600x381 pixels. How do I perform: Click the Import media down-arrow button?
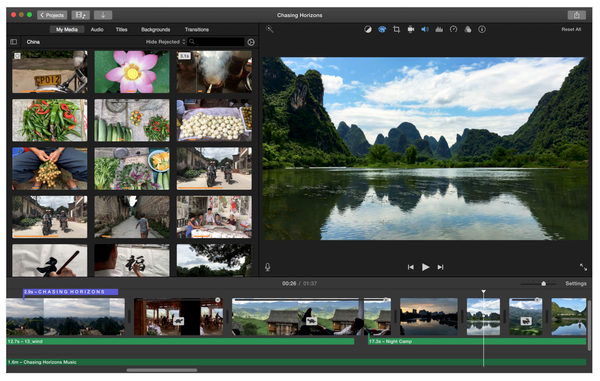click(103, 15)
